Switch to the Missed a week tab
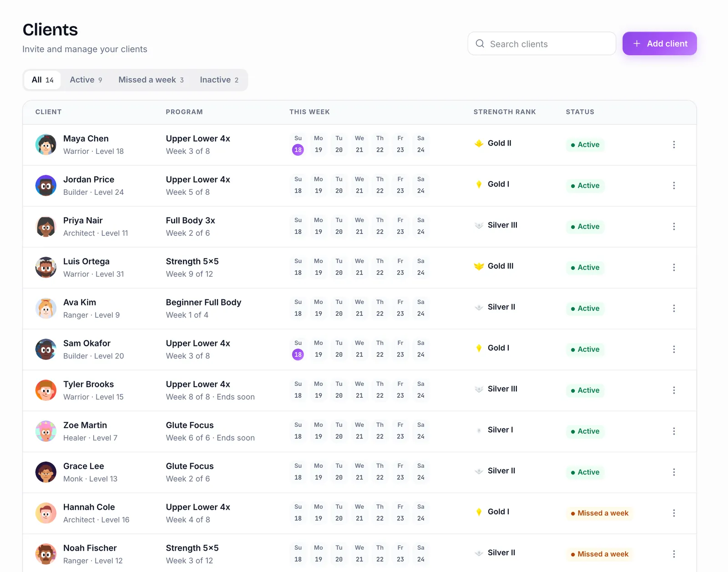The height and width of the screenshot is (572, 728). tap(151, 80)
